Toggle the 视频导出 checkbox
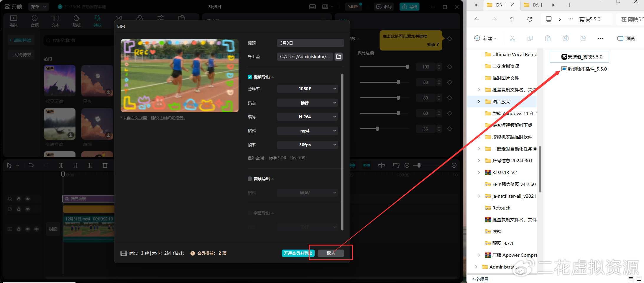 click(250, 77)
